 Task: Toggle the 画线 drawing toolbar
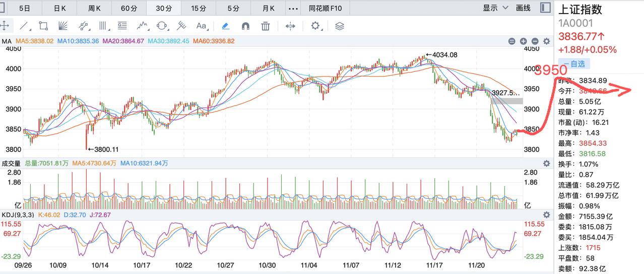click(x=524, y=8)
